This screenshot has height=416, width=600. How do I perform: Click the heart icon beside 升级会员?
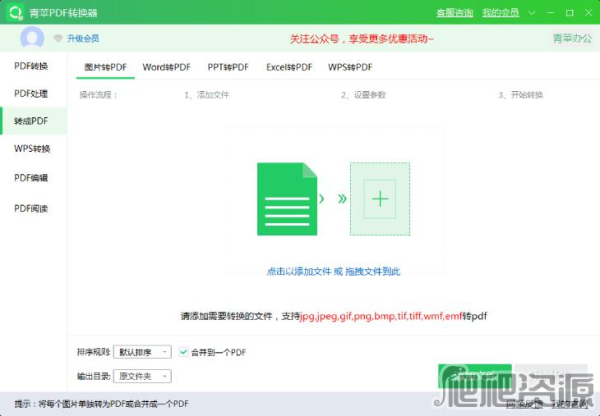pyautogui.click(x=58, y=38)
